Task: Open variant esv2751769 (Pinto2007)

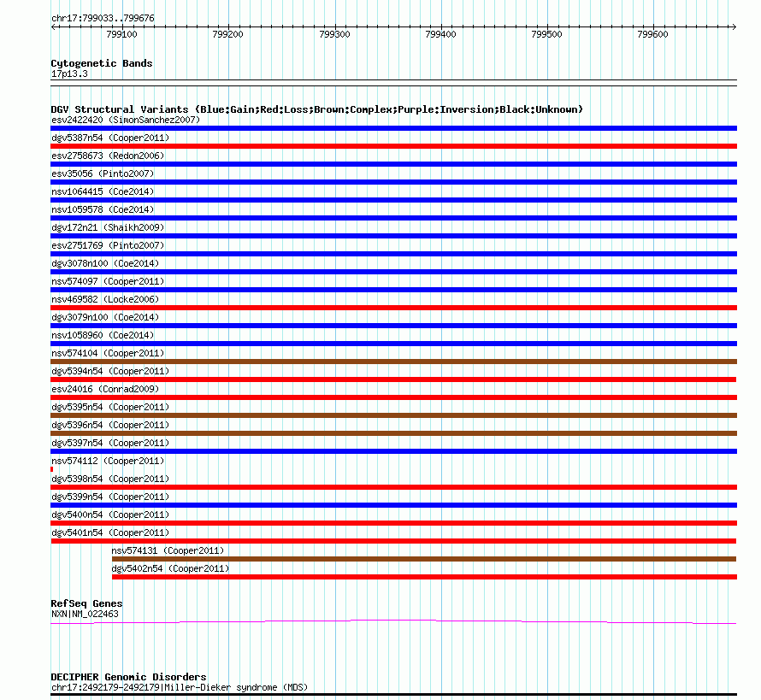Action: (108, 245)
